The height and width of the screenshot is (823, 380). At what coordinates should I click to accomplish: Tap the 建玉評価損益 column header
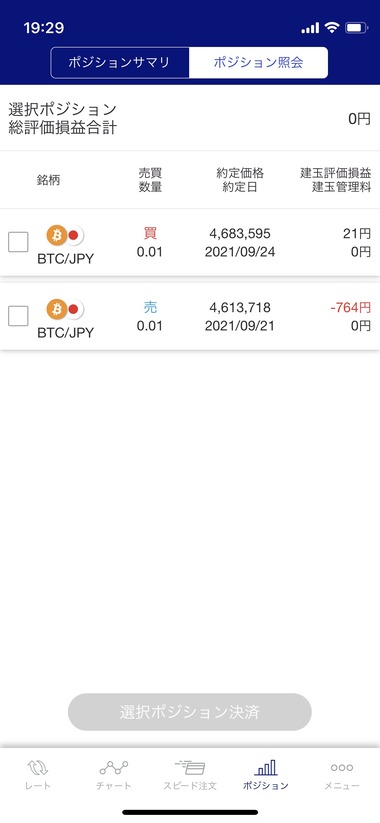336,173
